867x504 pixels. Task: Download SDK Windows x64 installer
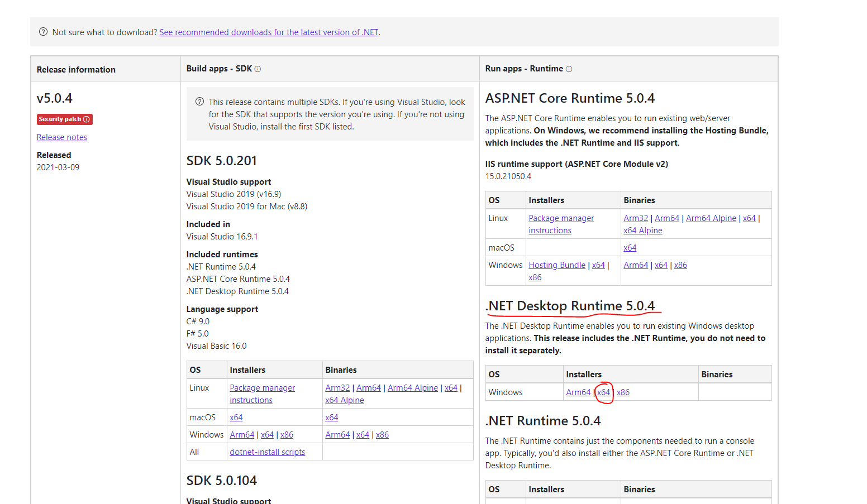point(267,435)
